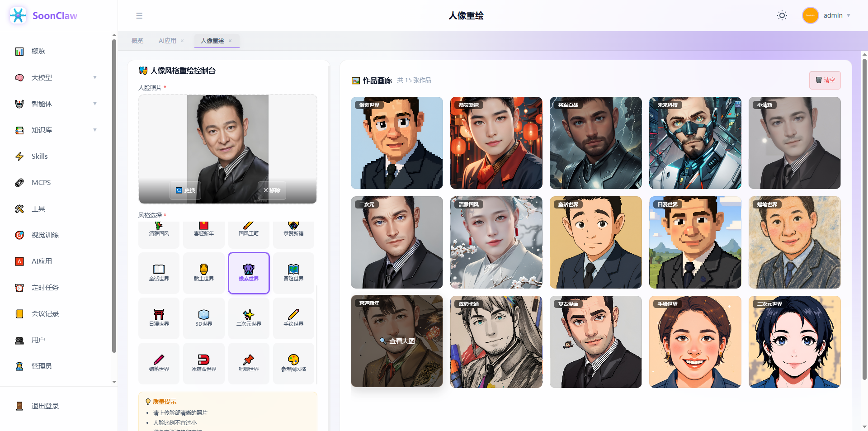
Task: Select the 冰箱贴世界 magnet icon
Action: coord(204,360)
